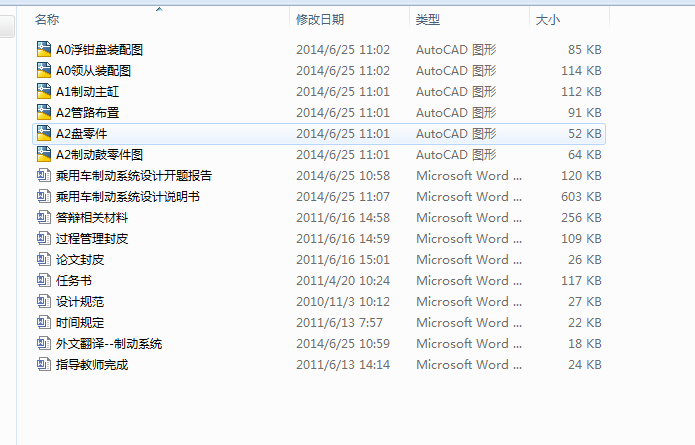Click the Word icon beside 时间规定
The height and width of the screenshot is (445, 695).
43,322
